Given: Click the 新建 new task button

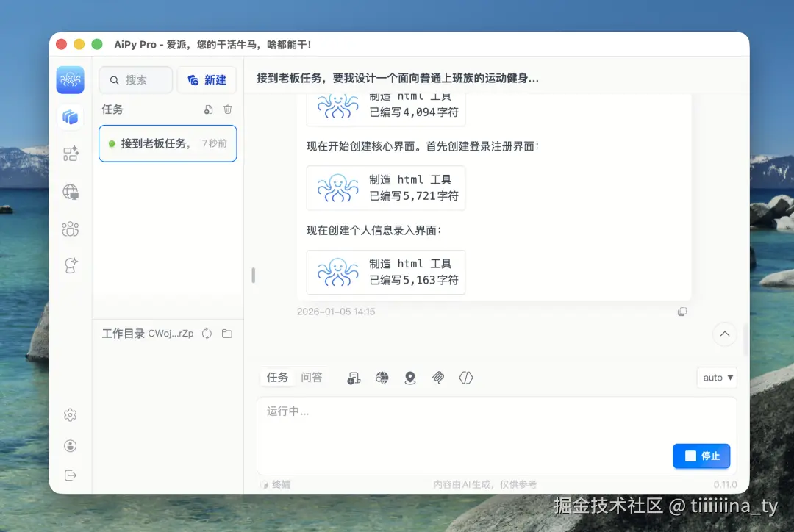Looking at the screenshot, I should pyautogui.click(x=207, y=79).
